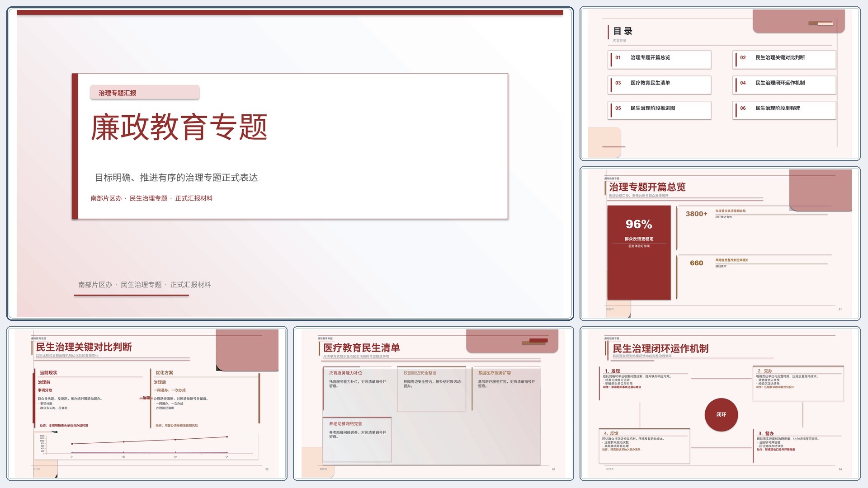Screen dimensions: 868x488
Task: Click the 3. 督办 step heading
Action: pyautogui.click(x=766, y=433)
